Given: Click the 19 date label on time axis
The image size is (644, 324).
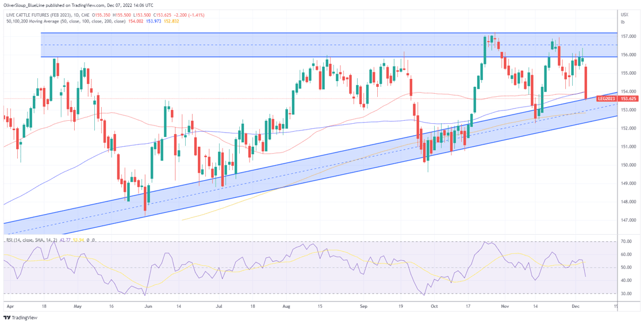Looking at the screenshot, I should [x=401, y=307].
